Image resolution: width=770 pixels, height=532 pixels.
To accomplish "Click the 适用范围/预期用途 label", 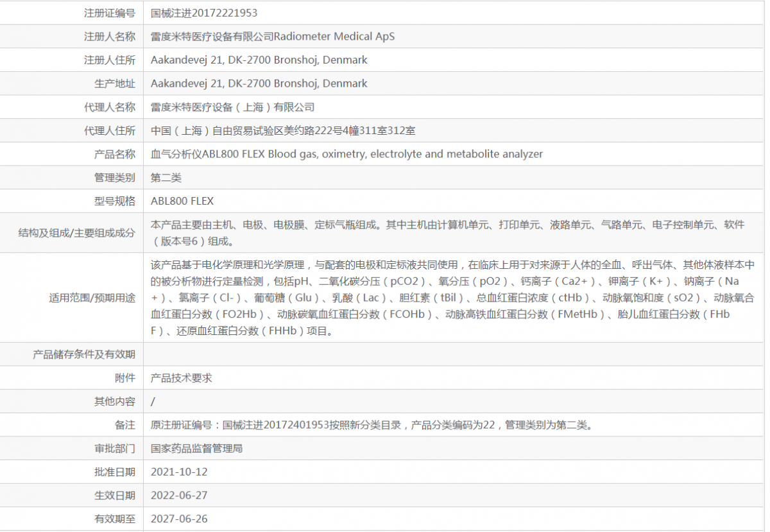I will (92, 298).
